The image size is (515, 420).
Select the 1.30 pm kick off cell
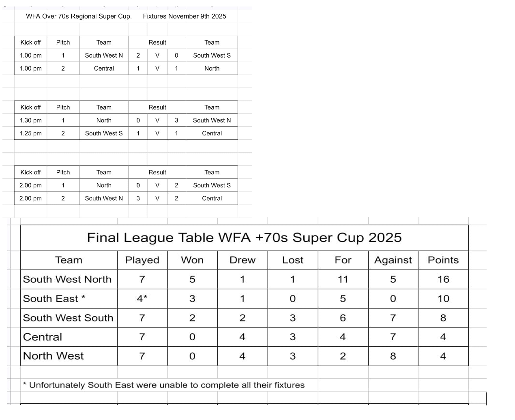(31, 120)
